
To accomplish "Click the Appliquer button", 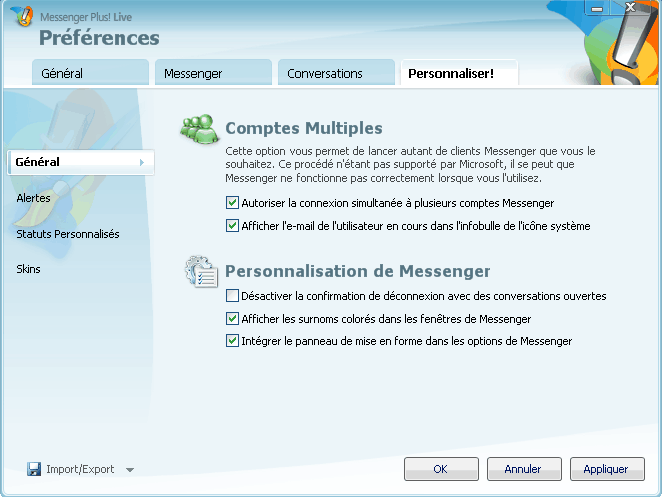I will click(x=607, y=469).
